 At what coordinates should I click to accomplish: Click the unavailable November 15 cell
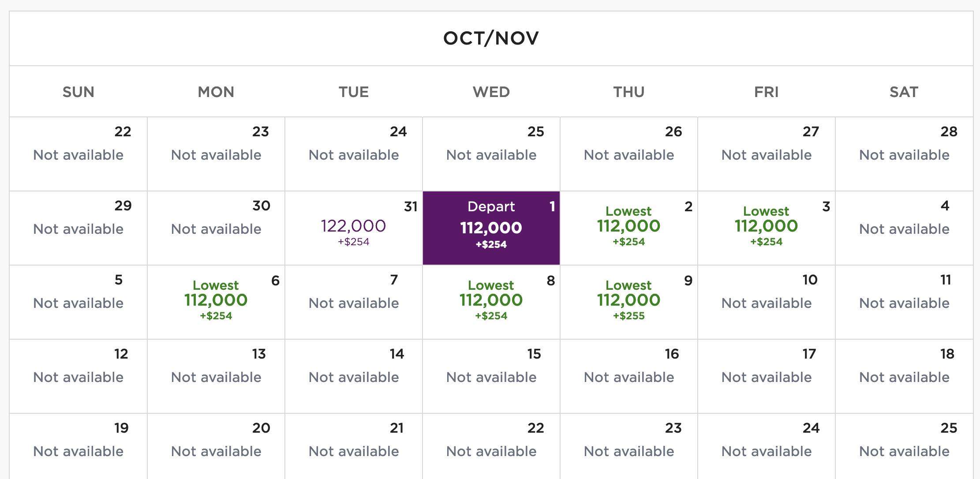tap(491, 376)
